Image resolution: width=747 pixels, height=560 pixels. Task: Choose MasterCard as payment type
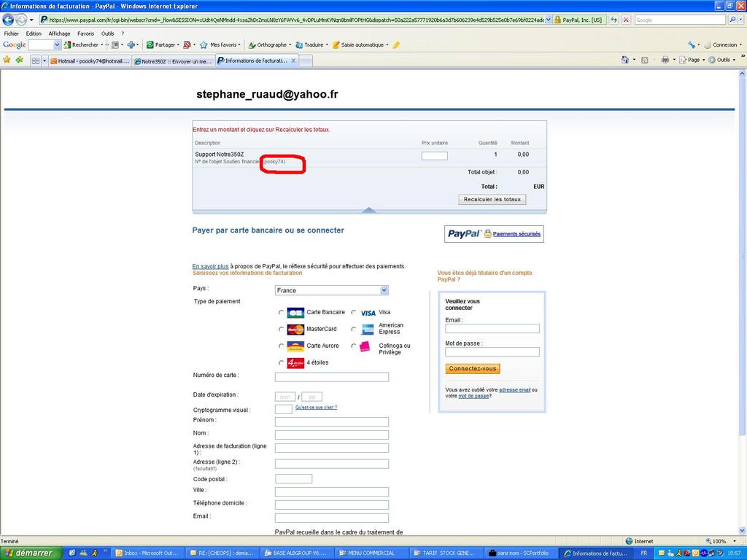pyautogui.click(x=282, y=329)
